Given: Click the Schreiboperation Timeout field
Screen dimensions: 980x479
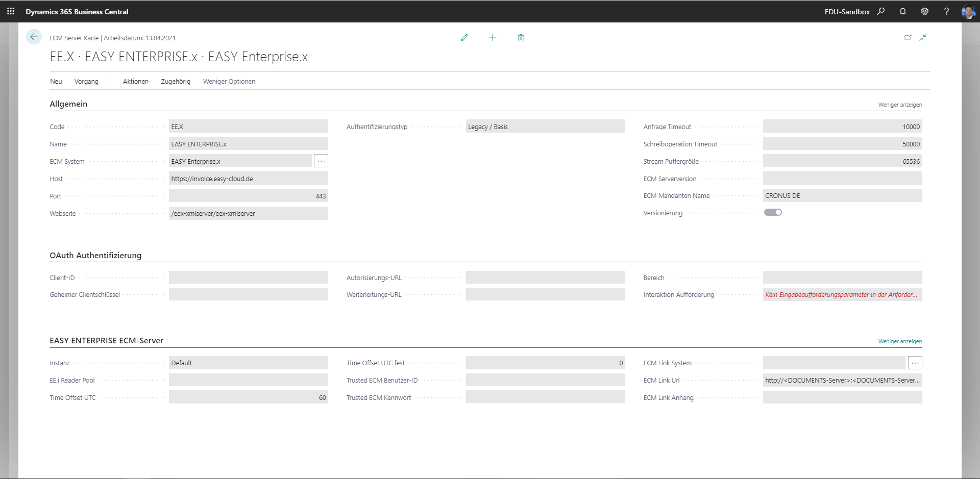Looking at the screenshot, I should coord(842,144).
